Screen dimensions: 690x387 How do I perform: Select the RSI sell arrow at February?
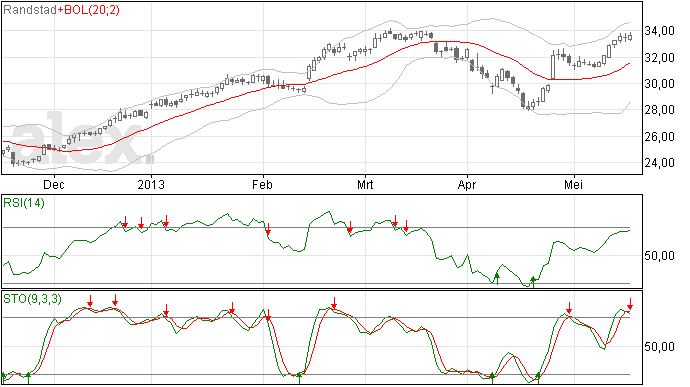coord(268,229)
